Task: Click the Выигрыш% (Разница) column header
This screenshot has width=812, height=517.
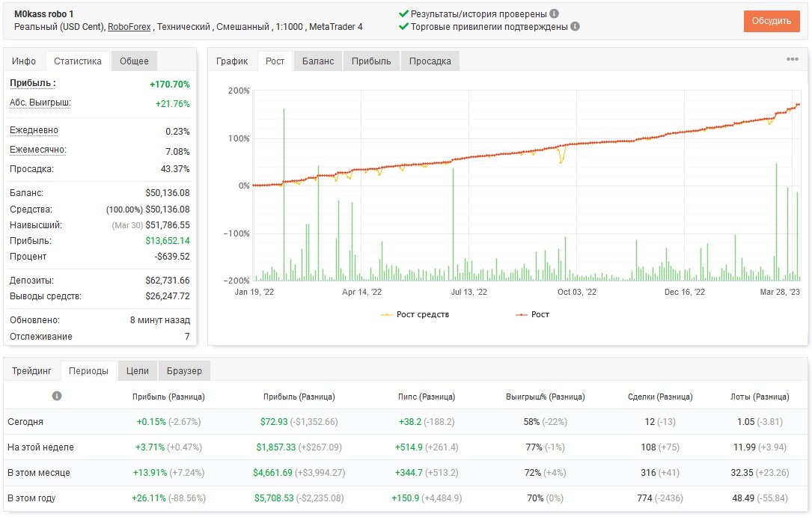Action: pos(546,397)
